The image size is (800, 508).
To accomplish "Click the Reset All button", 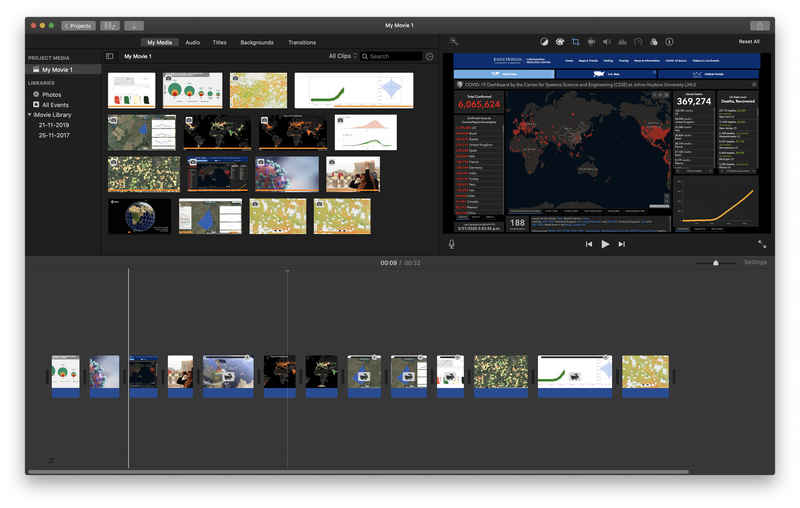I will click(748, 42).
